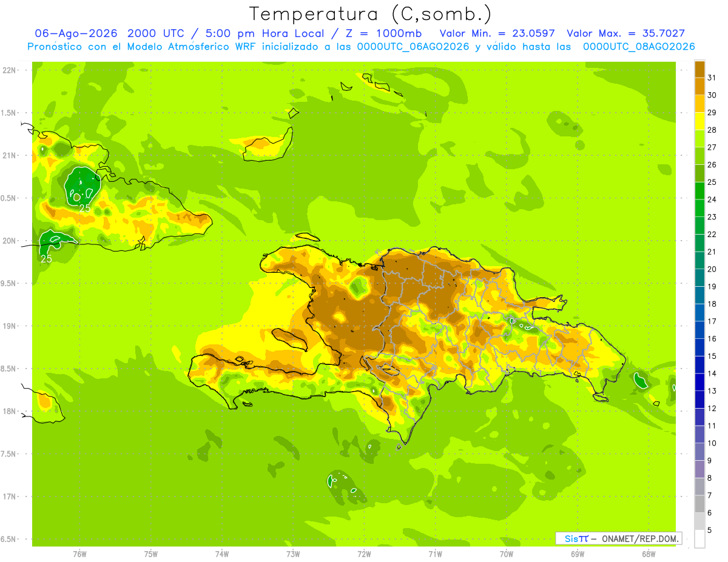728x562 pixels.
Task: Click the 72W longitude label
Action: [x=364, y=554]
